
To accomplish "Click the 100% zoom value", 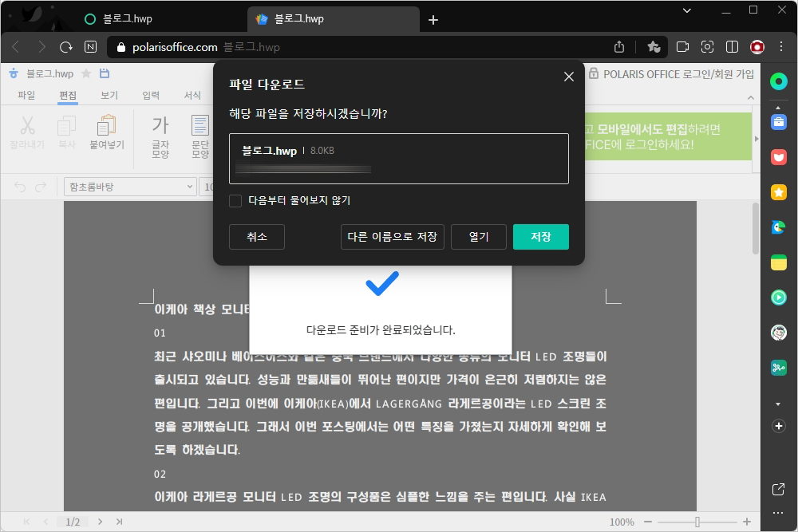I will 622,522.
